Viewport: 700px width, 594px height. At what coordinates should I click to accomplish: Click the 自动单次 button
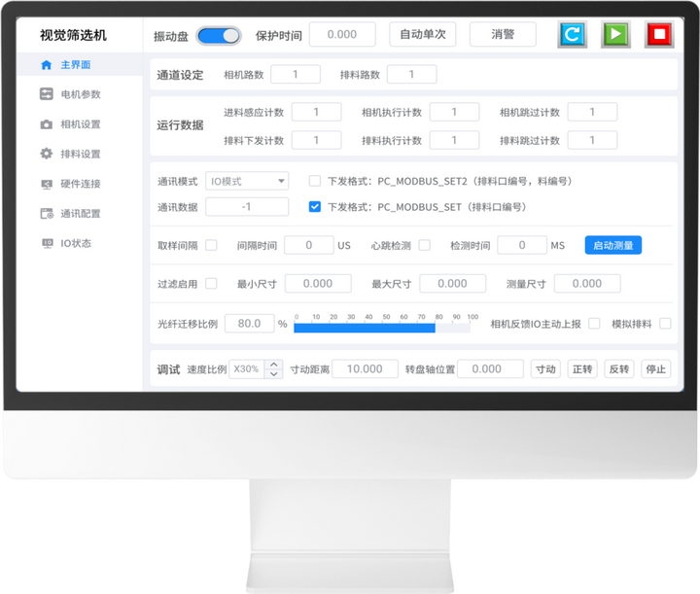[x=422, y=34]
